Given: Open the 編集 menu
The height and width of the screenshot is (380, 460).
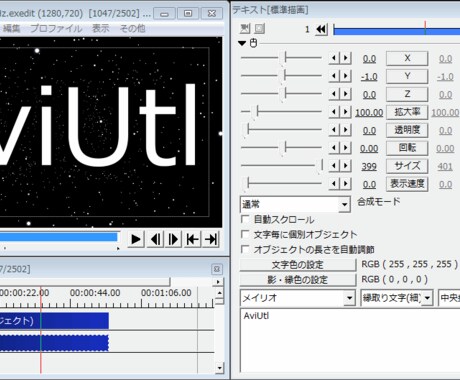Looking at the screenshot, I should pyautogui.click(x=11, y=28).
